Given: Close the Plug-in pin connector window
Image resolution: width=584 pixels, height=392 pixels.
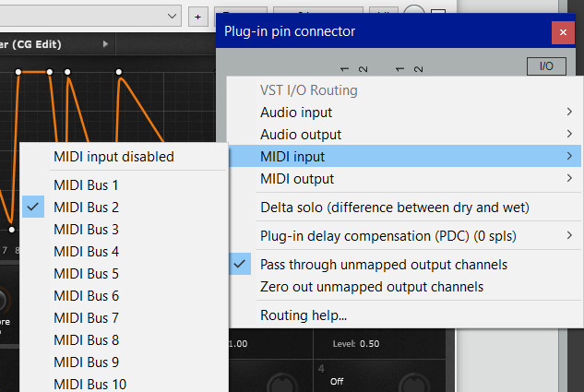Looking at the screenshot, I should [x=563, y=31].
